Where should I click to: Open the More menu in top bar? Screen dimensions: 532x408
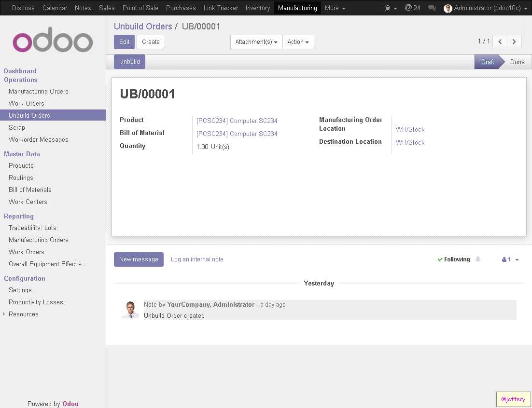click(x=335, y=8)
